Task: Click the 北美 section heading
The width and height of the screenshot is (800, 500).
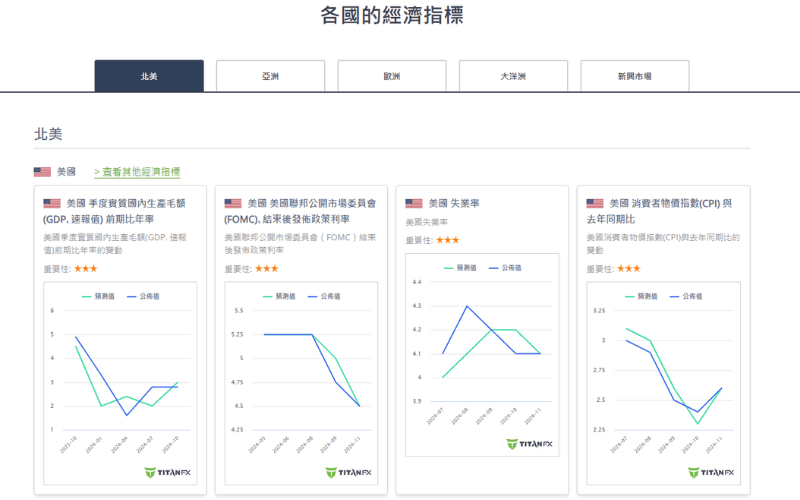Action: pos(48,134)
